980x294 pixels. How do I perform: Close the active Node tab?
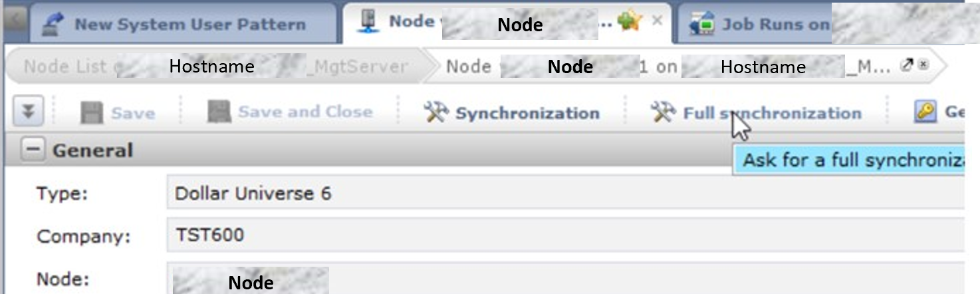657,21
